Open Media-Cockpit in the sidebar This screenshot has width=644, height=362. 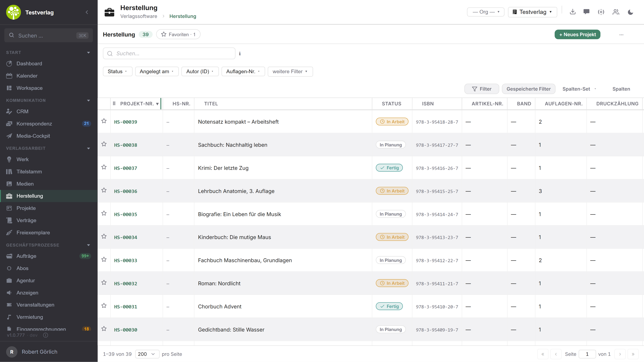tap(49, 136)
